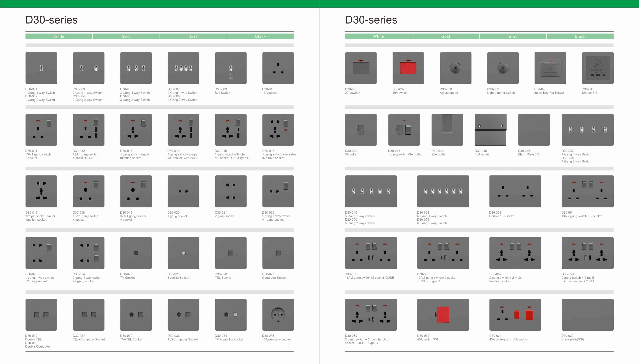639x364 pixels.
Task: Open the D30-016 five-hole socket image
Action: 278,130
